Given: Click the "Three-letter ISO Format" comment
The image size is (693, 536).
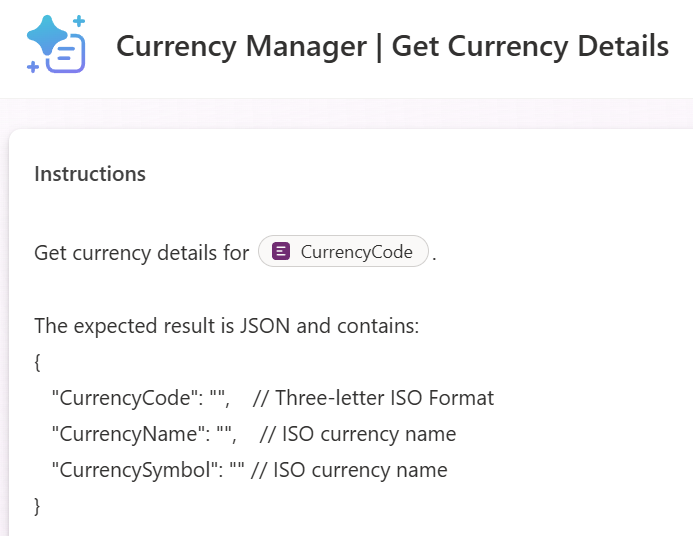Looking at the screenshot, I should pyautogui.click(x=385, y=398).
